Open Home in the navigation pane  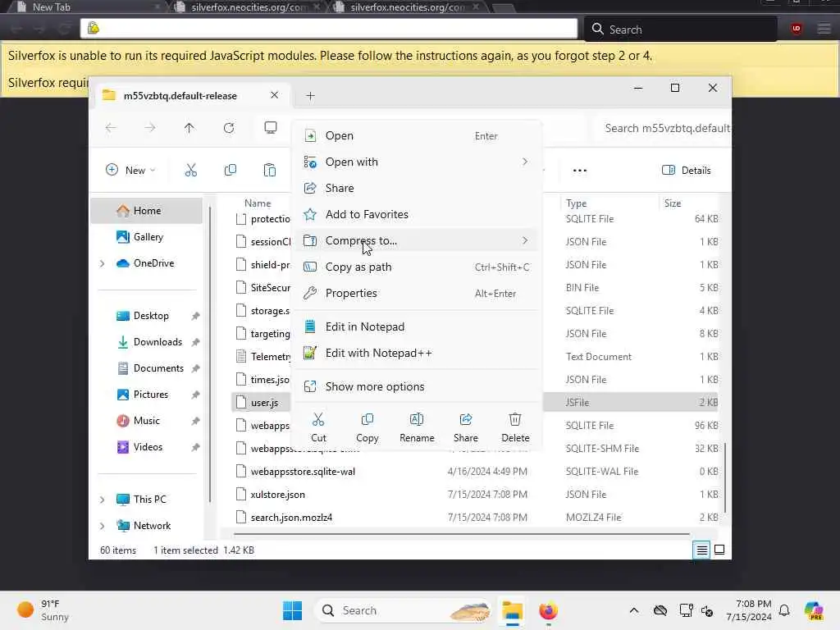146,211
